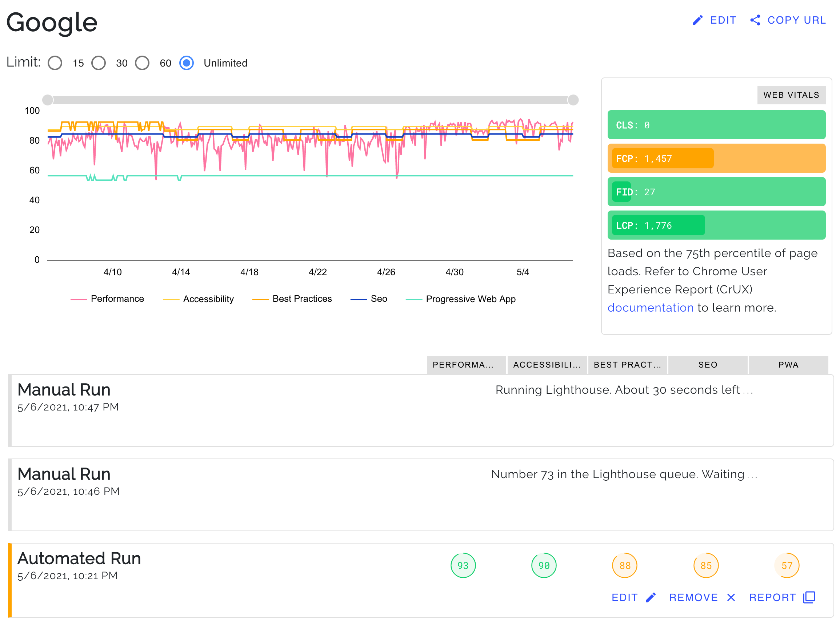Screen dimensions: 840x625
Task: Click the pencil icon in the Automated Run row
Action: pos(651,597)
